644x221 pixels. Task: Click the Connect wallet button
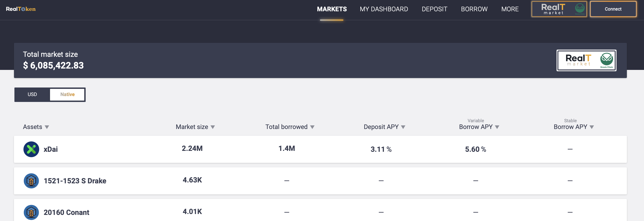point(613,9)
